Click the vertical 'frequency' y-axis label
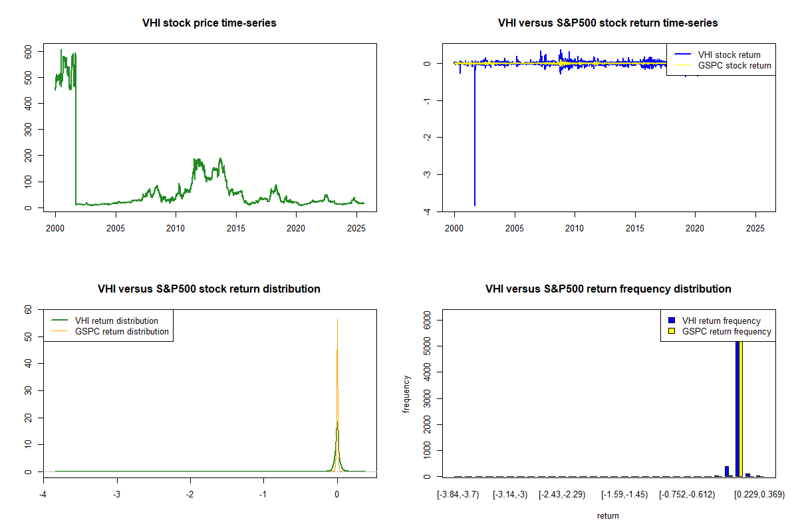Image resolution: width=798 pixels, height=532 pixels. point(407,394)
